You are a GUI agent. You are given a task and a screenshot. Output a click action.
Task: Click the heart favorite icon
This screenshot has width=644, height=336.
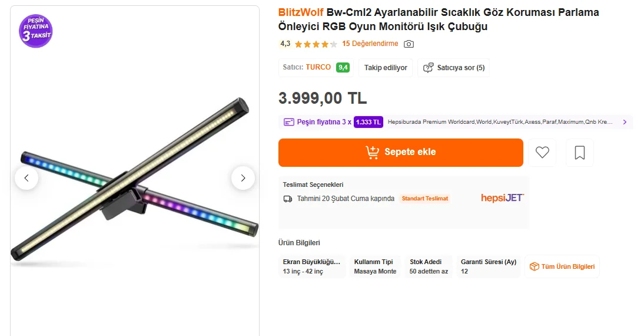(542, 153)
